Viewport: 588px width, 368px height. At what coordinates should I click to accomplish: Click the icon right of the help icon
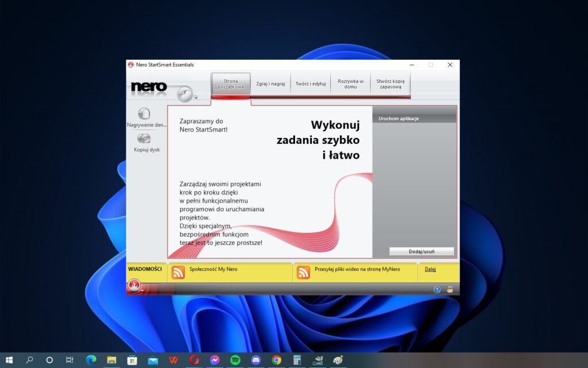[x=450, y=290]
